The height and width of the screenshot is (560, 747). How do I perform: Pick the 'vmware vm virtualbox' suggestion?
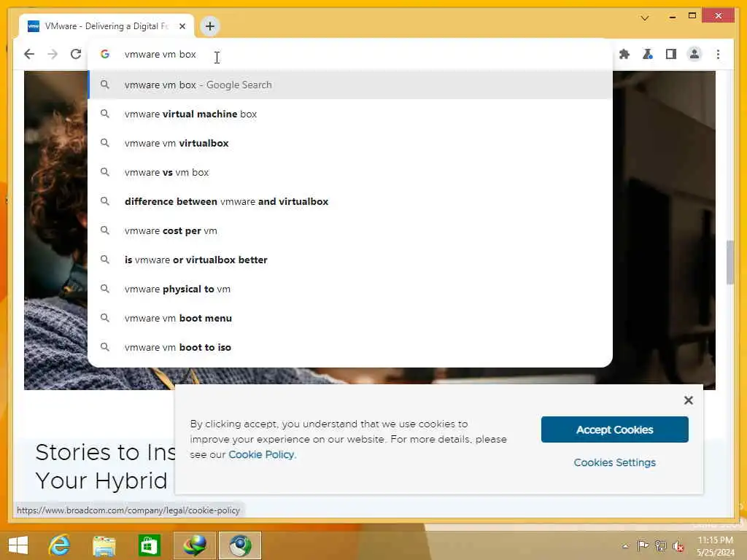(x=350, y=143)
